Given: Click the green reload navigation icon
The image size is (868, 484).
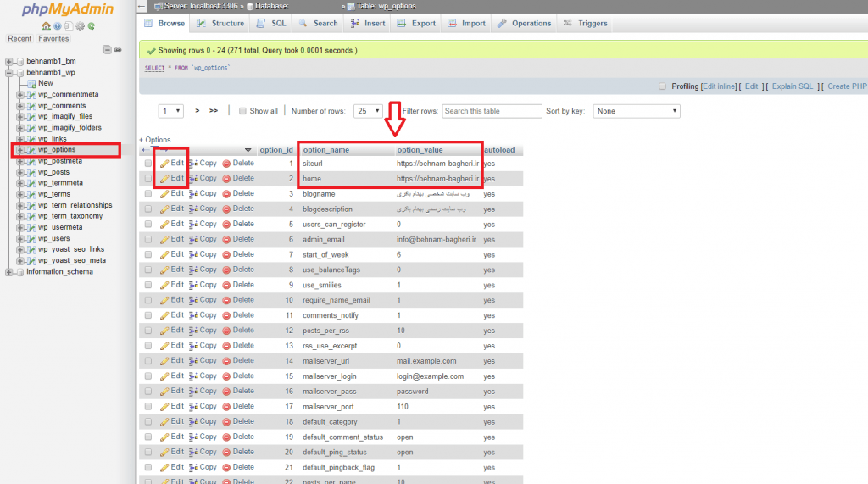Looking at the screenshot, I should pyautogui.click(x=91, y=26).
